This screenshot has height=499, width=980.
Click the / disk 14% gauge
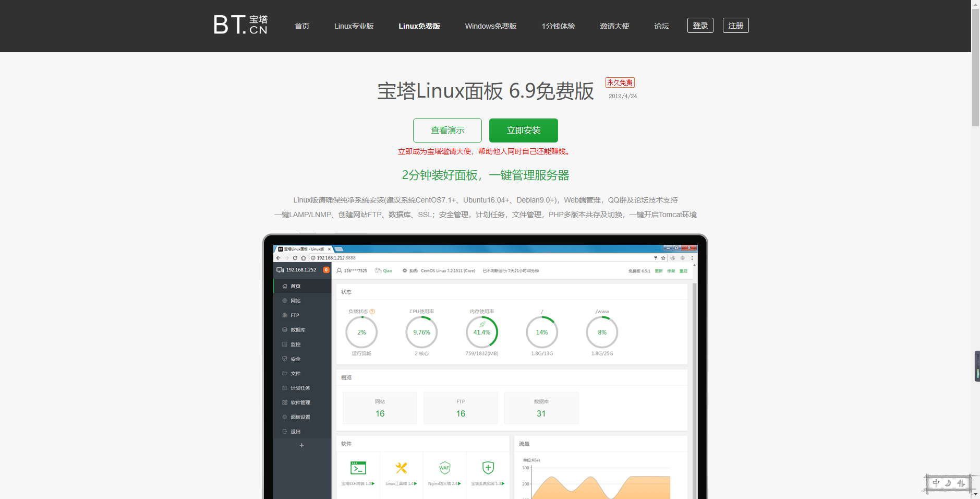point(542,332)
